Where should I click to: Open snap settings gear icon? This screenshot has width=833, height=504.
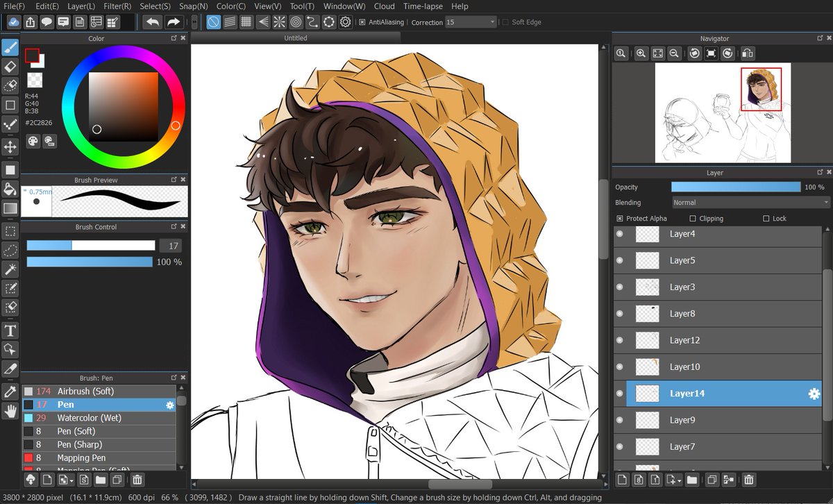click(x=346, y=22)
